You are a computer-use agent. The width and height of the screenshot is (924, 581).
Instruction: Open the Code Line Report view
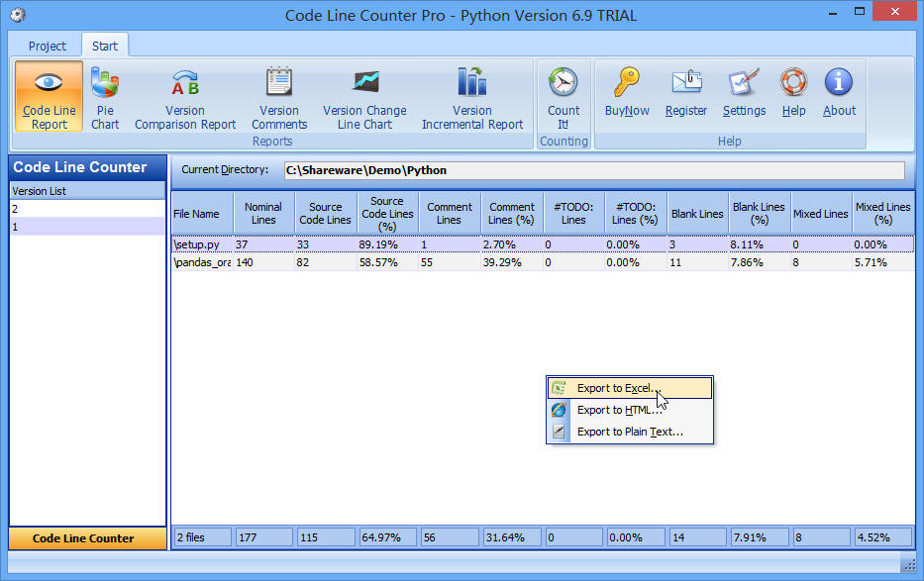click(49, 97)
